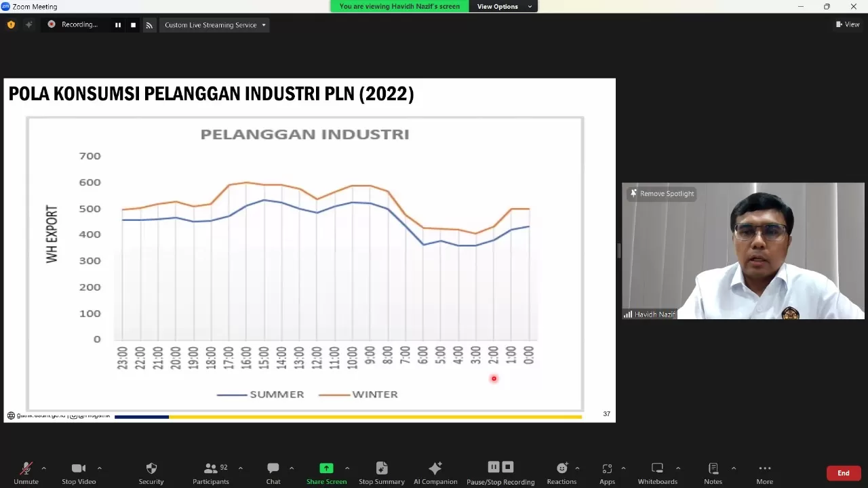The height and width of the screenshot is (488, 868).
Task: Open the More menu
Action: pyautogui.click(x=764, y=472)
